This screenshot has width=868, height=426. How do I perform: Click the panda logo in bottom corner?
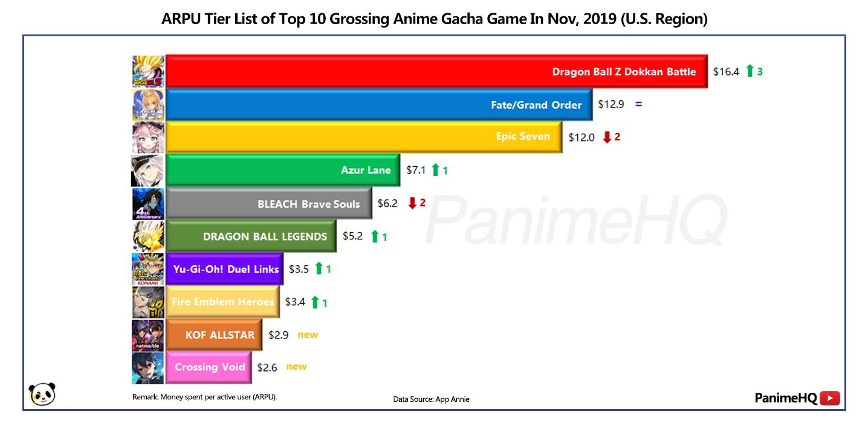42,394
